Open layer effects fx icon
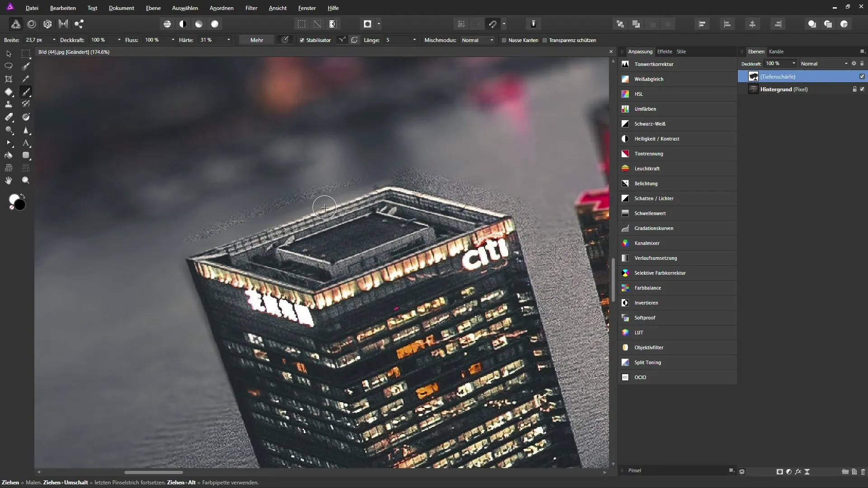 [x=798, y=472]
